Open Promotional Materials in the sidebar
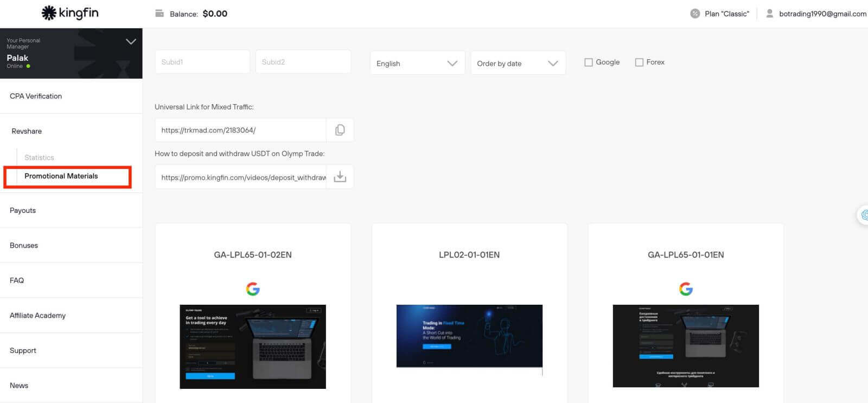 [x=61, y=176]
